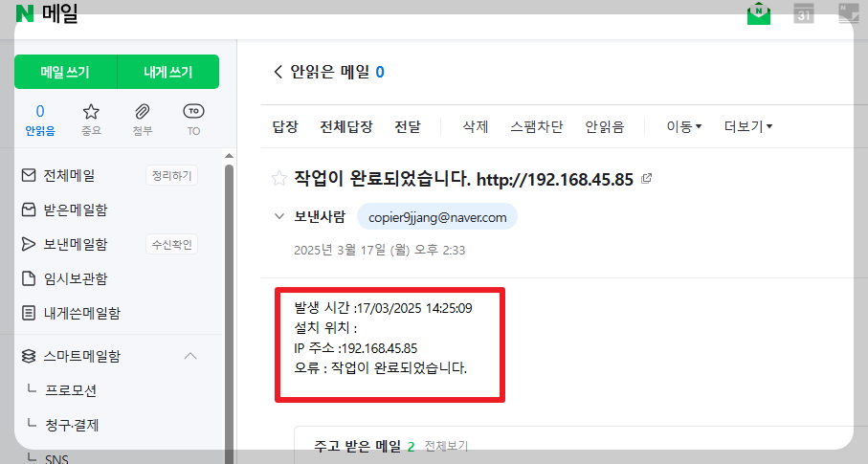This screenshot has width=868, height=464.
Task: Click the date 2025년 3월 17일 (월) 오후 2:33
Action: (379, 250)
